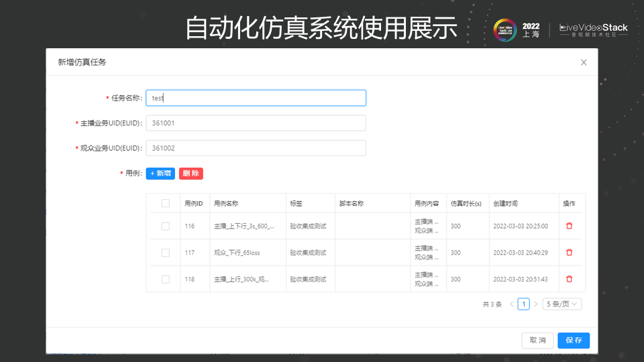Click the 创建时间 column header

tap(505, 203)
